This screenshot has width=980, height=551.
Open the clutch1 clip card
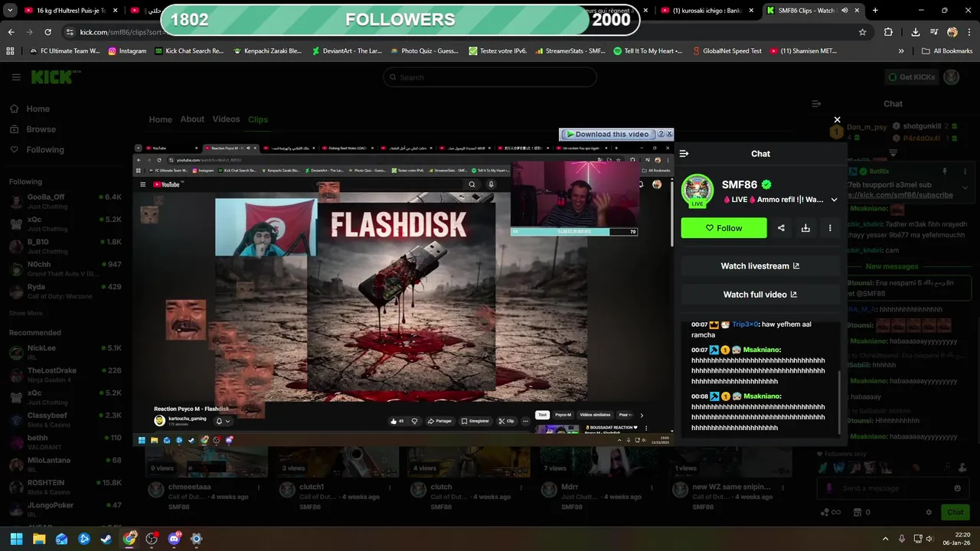pos(338,478)
